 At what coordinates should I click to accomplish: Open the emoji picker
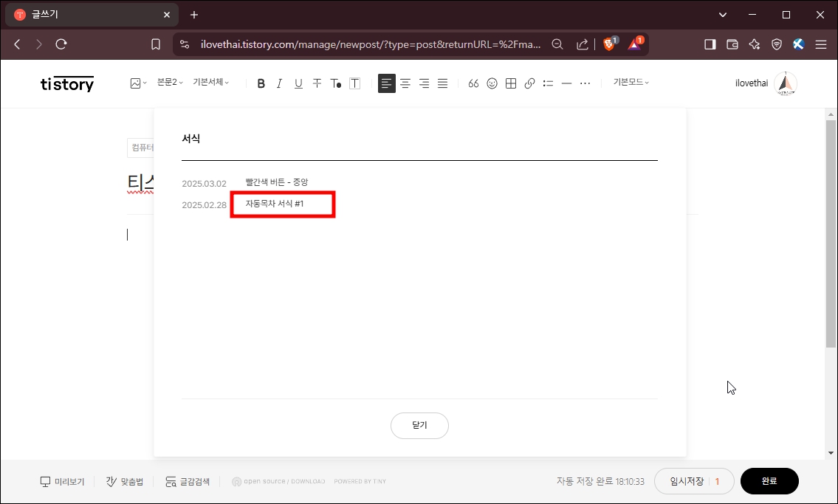click(492, 83)
